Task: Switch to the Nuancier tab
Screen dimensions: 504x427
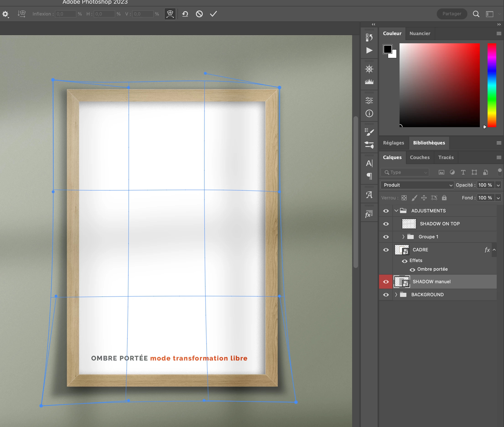Action: pyautogui.click(x=420, y=33)
